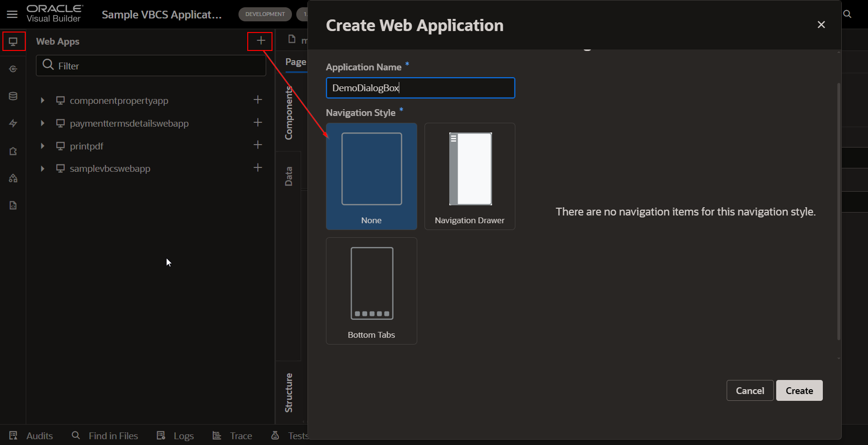Screen dimensions: 868x445
Task: Open the Data vertical tab
Action: click(289, 176)
